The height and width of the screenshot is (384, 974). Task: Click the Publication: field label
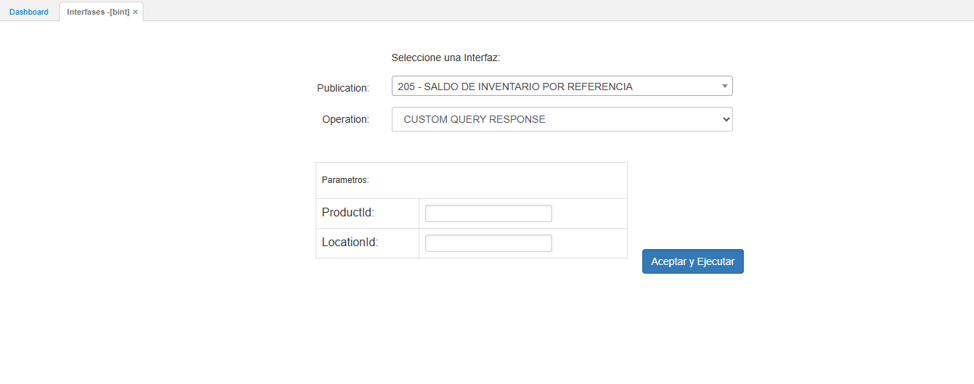pyautogui.click(x=343, y=88)
